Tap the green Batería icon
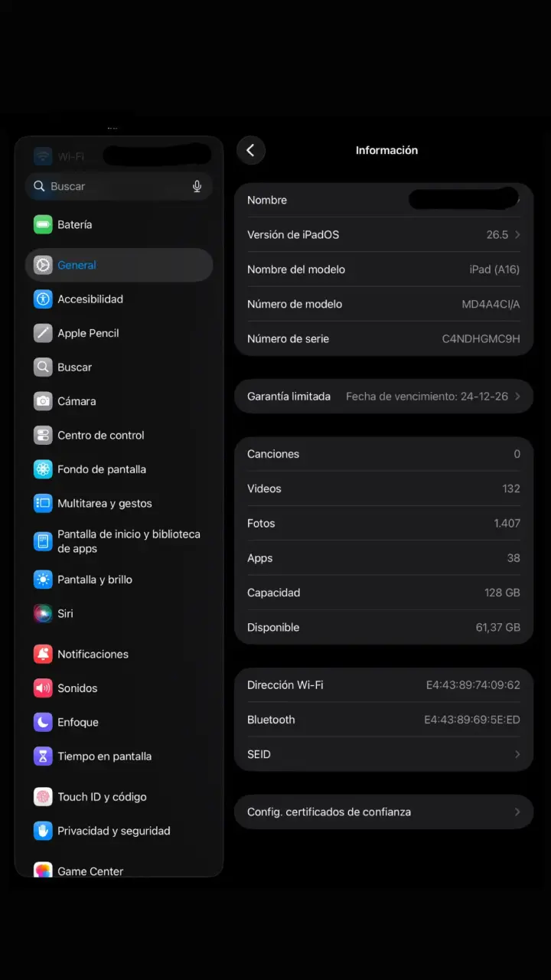 [x=43, y=224]
